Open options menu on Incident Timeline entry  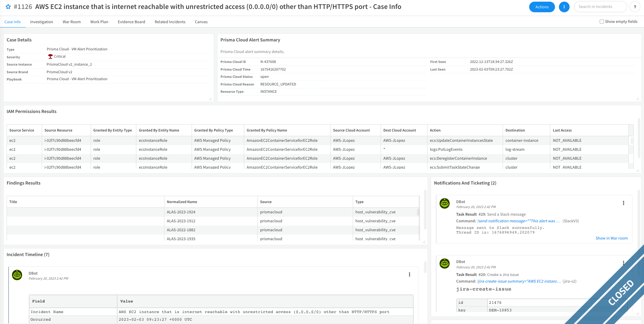(409, 275)
